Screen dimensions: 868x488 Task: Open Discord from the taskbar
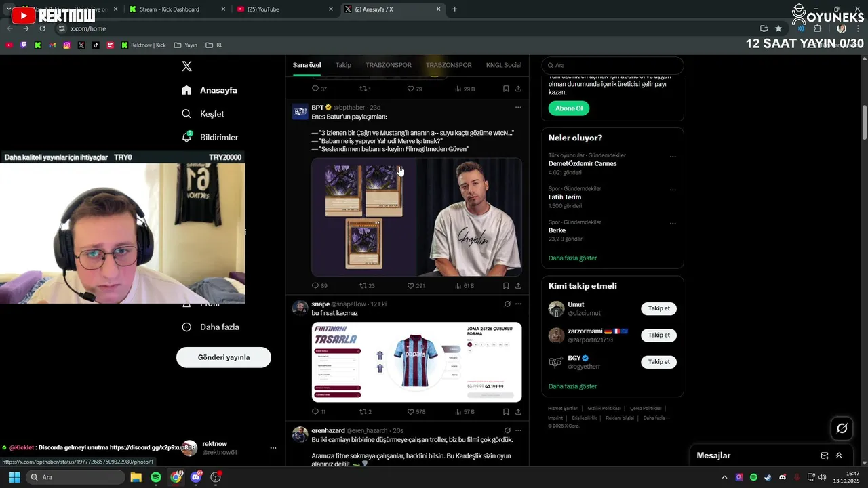coord(197,477)
